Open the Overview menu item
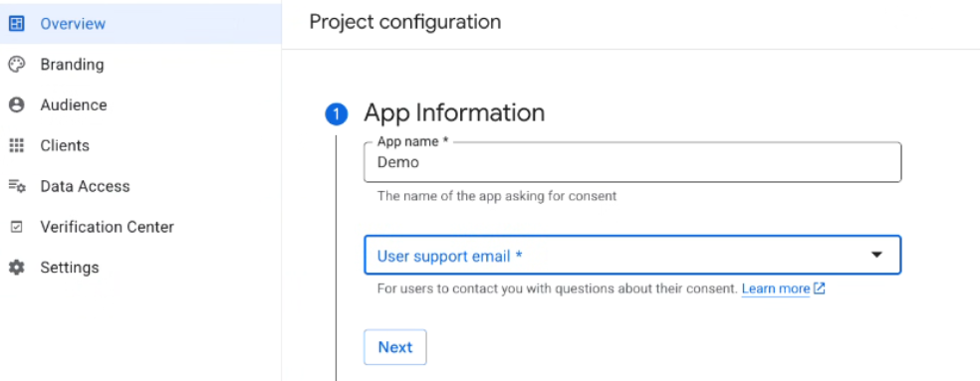This screenshot has width=980, height=381. pos(140,24)
